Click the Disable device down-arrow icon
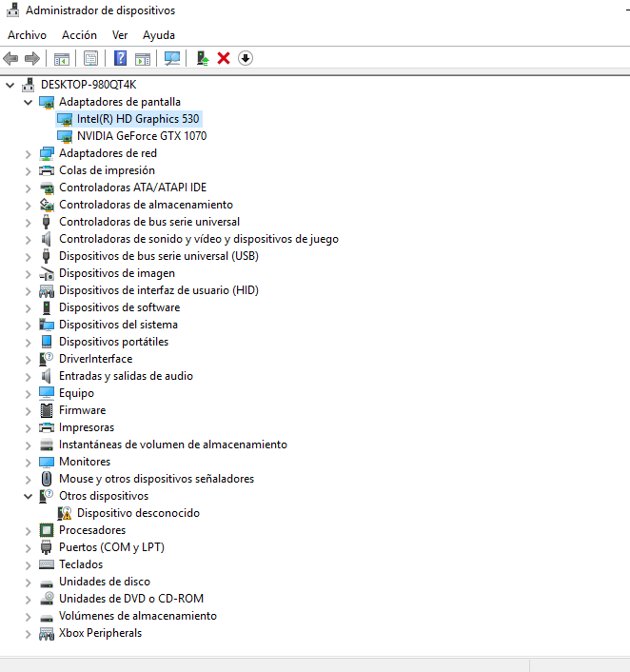The image size is (630, 672). point(246,58)
